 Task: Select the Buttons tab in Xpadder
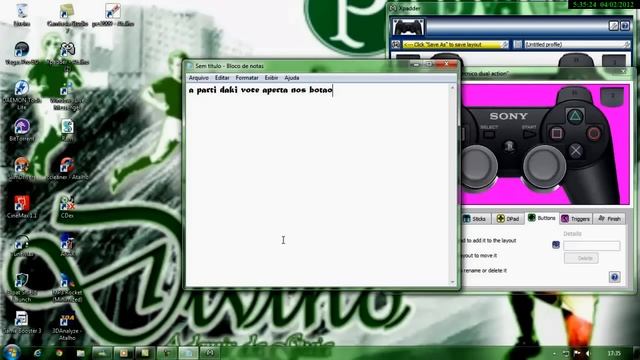point(542,218)
